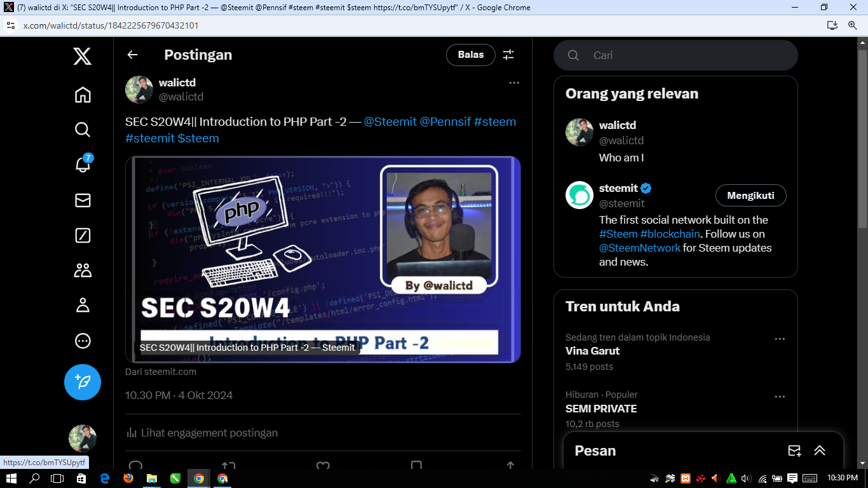The width and height of the screenshot is (868, 488).
Task: Open the touch keyboard tray icon
Action: 810,478
